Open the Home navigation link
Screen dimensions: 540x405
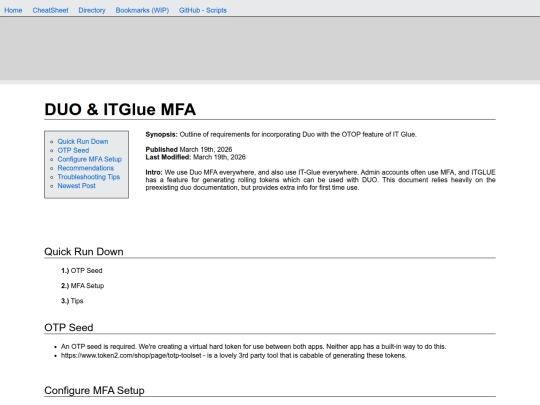click(13, 10)
